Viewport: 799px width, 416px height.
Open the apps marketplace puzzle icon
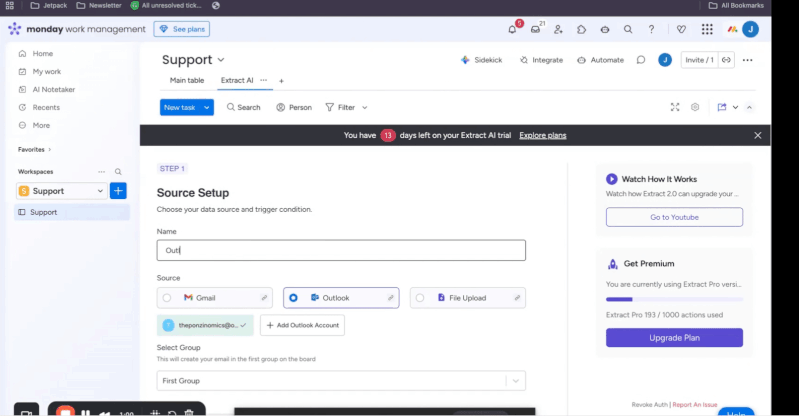click(x=581, y=30)
